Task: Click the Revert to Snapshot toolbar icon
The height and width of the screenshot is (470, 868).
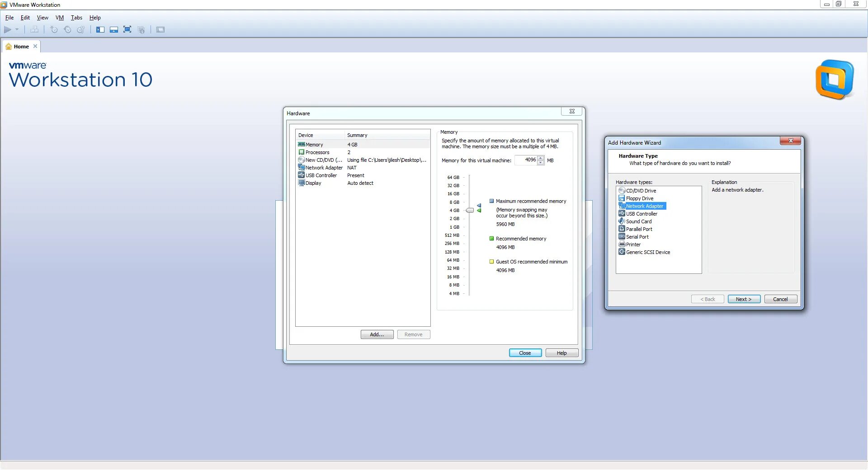Action: [x=67, y=30]
